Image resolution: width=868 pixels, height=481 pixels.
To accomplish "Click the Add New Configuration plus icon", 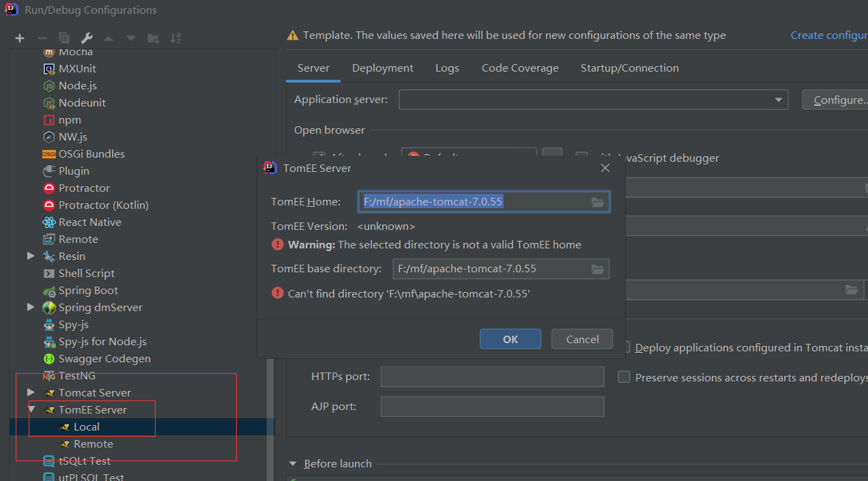I will pos(19,38).
